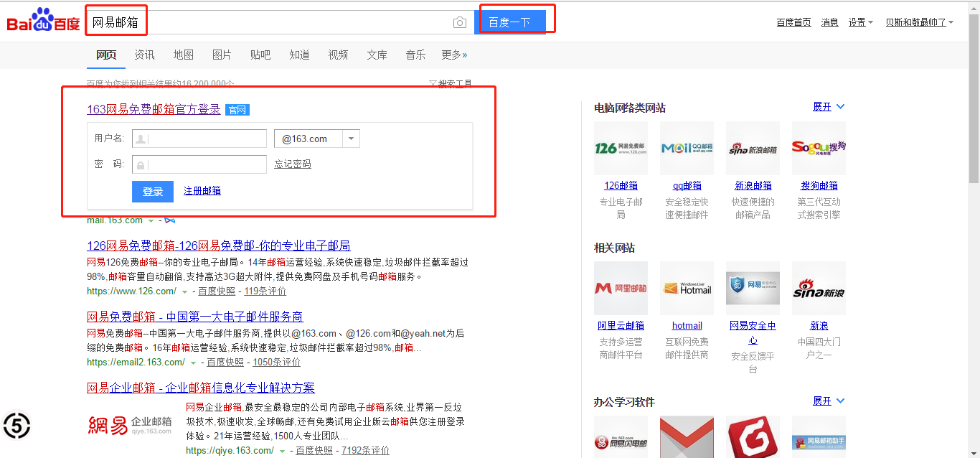Expand 办公学习软件 with 展开 link

[x=829, y=401]
